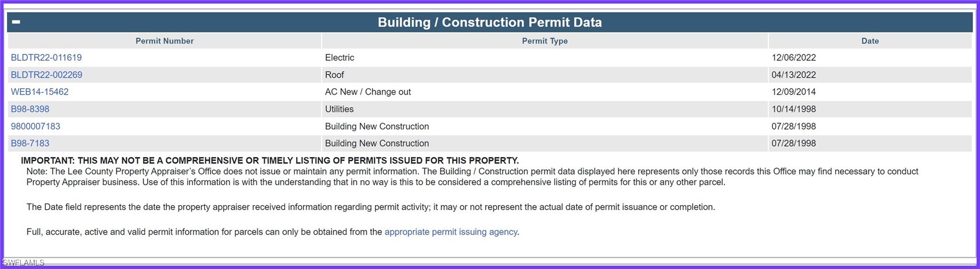This screenshot has width=980, height=269.
Task: Select the AC New / Change out cell
Action: tap(545, 92)
